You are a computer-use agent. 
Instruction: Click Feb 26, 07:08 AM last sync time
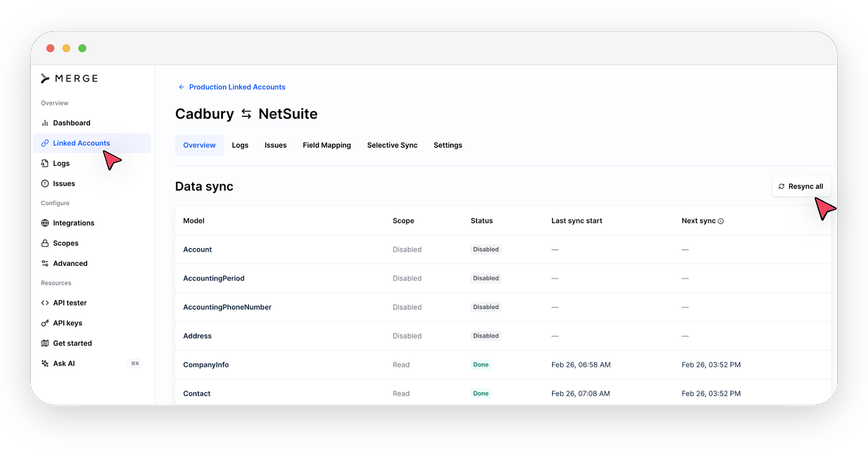[581, 393]
